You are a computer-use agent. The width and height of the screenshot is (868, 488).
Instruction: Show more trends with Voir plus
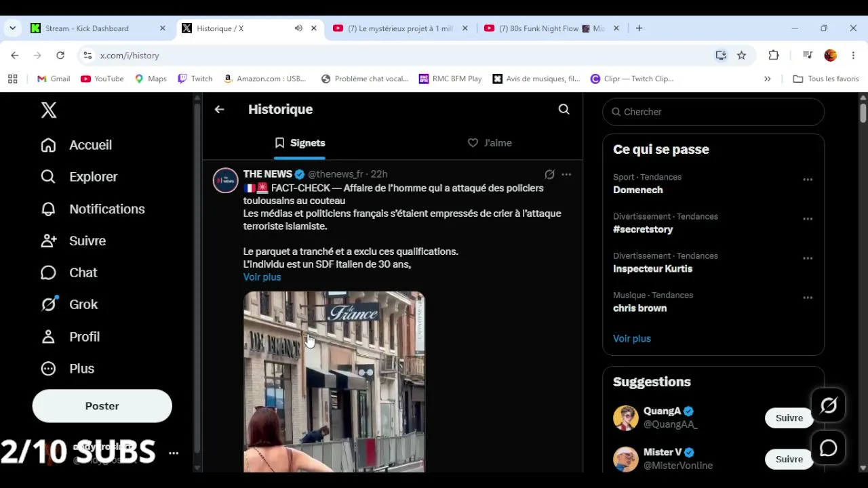632,338
